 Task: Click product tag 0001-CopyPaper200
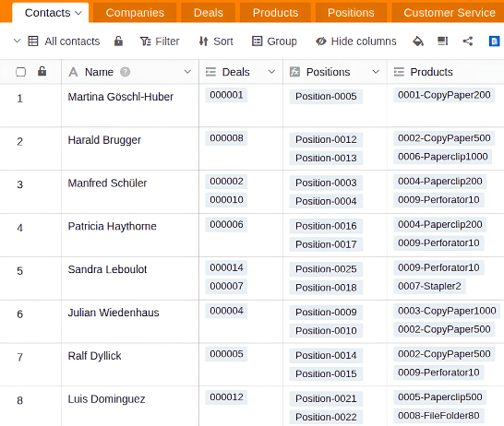pos(444,95)
